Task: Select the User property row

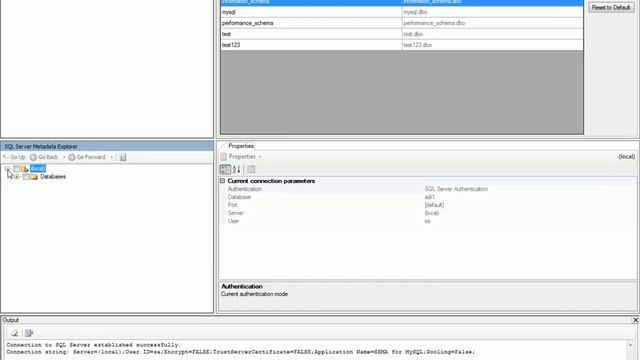Action: pyautogui.click(x=428, y=221)
